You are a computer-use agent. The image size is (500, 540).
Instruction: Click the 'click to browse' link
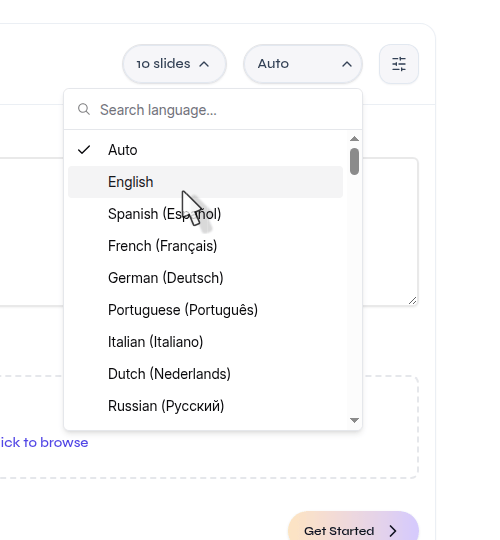44,443
